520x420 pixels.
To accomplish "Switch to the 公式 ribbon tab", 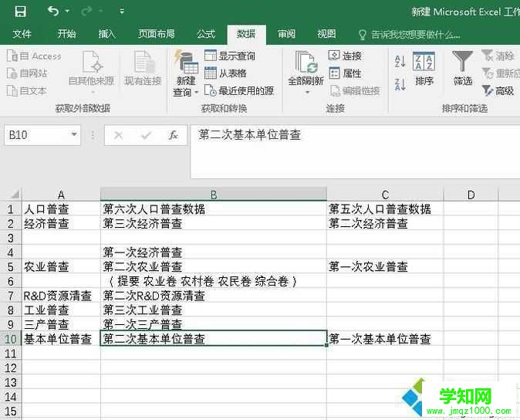I will pos(206,34).
